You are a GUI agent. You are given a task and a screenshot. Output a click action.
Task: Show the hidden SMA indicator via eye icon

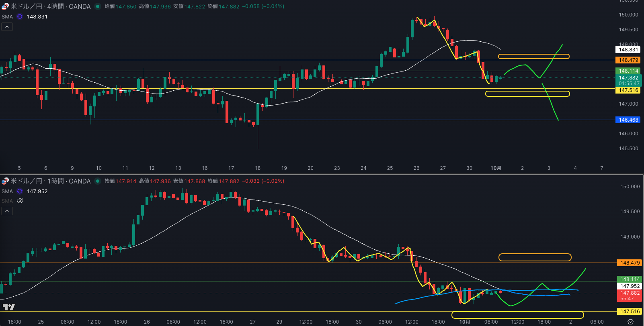[x=20, y=201]
